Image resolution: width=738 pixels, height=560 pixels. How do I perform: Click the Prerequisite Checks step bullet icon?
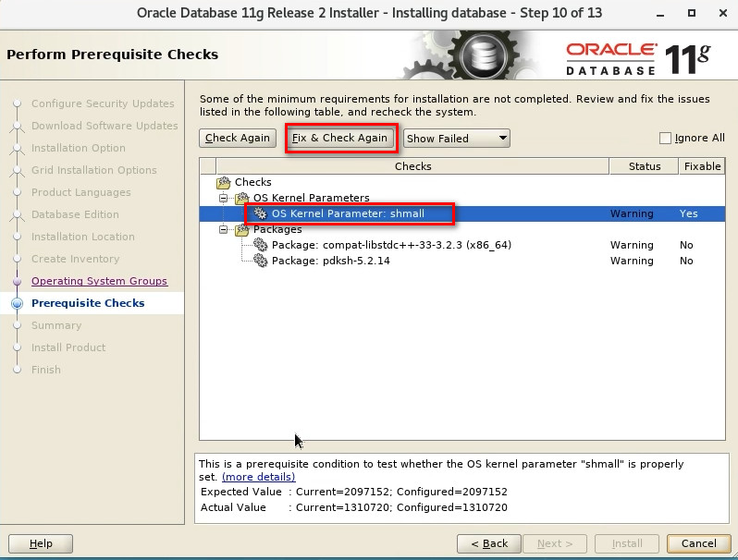point(17,303)
